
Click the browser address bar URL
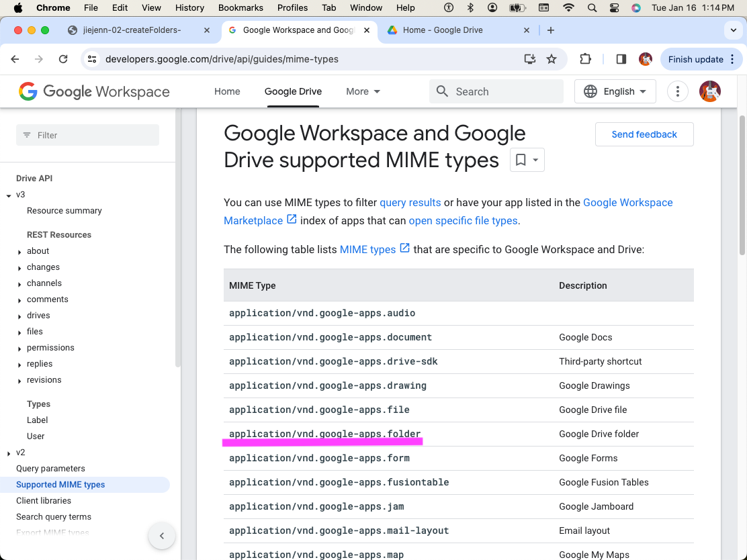[222, 59]
